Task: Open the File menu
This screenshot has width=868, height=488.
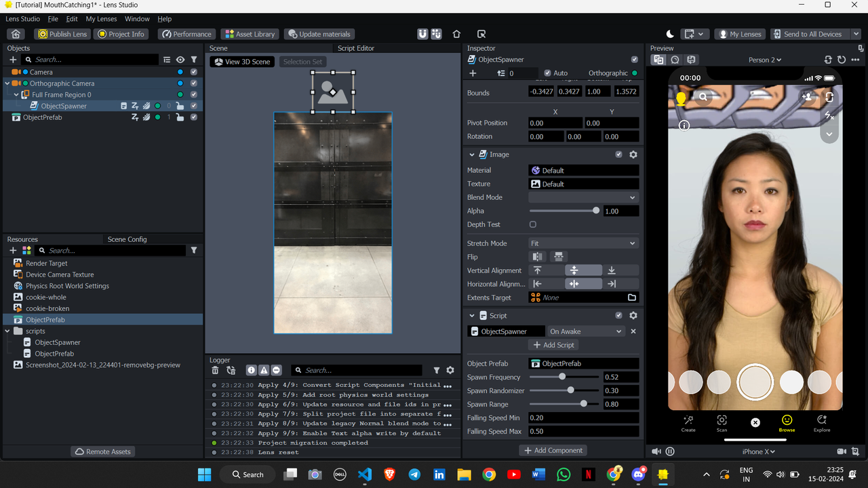Action: click(x=53, y=19)
